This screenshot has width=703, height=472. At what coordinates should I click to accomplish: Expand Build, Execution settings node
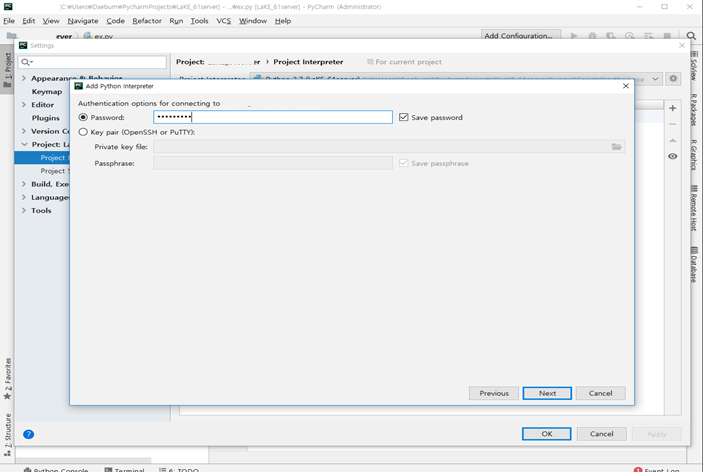24,184
